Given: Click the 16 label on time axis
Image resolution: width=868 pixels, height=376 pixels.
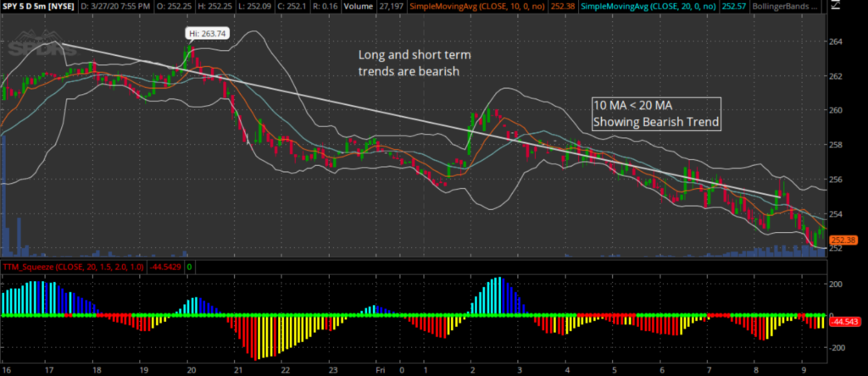Looking at the screenshot, I should pos(6,369).
